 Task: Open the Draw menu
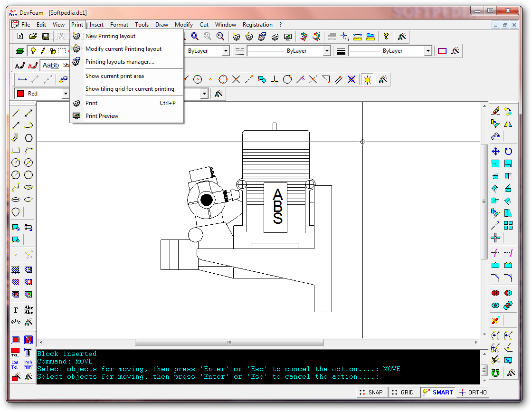pyautogui.click(x=161, y=25)
